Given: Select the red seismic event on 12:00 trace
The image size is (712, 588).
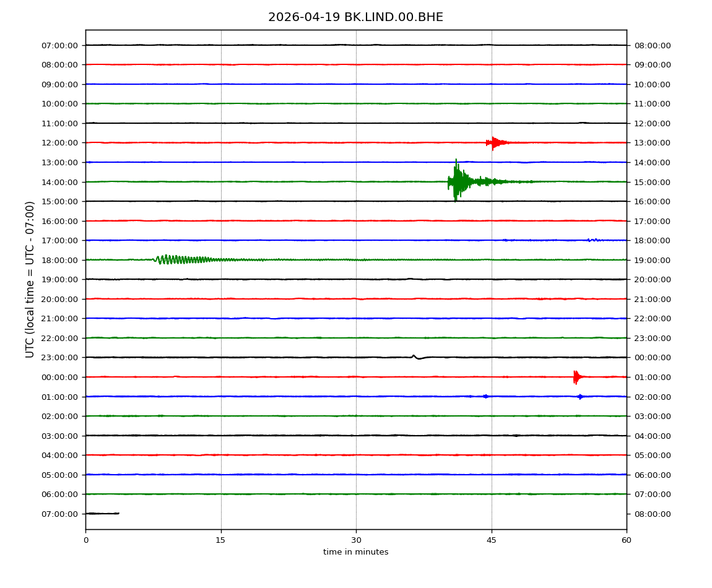Looking at the screenshot, I should click(495, 143).
